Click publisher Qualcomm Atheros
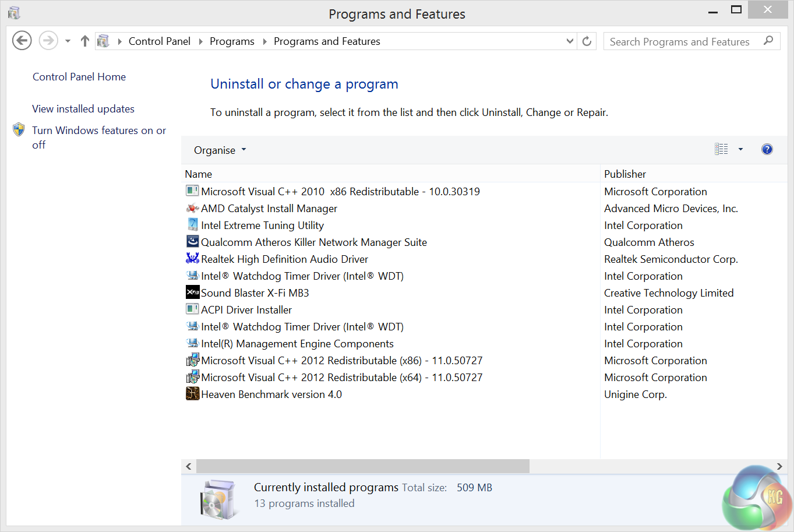 [649, 242]
